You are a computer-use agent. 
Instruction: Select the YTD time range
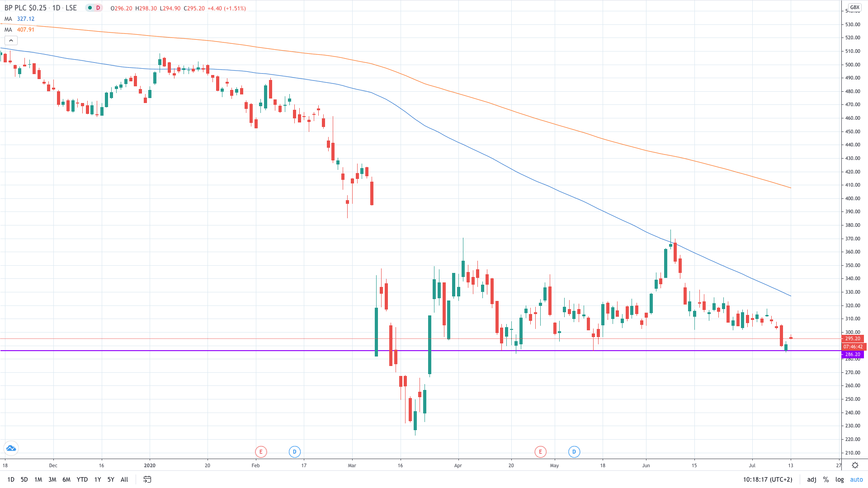tap(82, 479)
